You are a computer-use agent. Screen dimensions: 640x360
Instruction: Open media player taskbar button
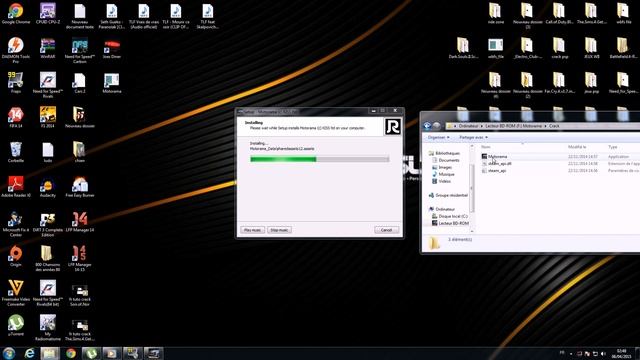click(112, 353)
